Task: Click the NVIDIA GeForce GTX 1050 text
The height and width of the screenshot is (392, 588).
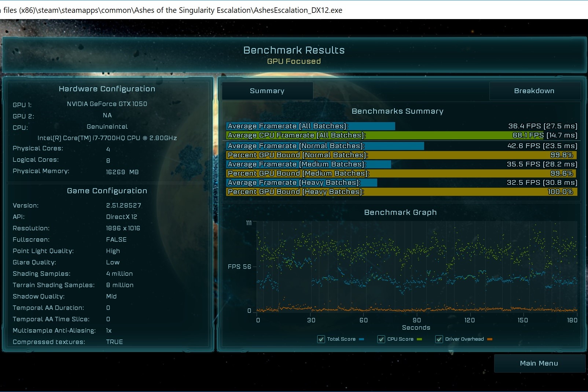Action: [107, 104]
